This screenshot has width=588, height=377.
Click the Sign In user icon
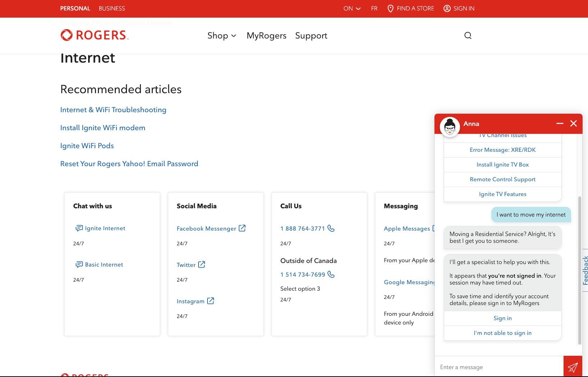pyautogui.click(x=447, y=8)
